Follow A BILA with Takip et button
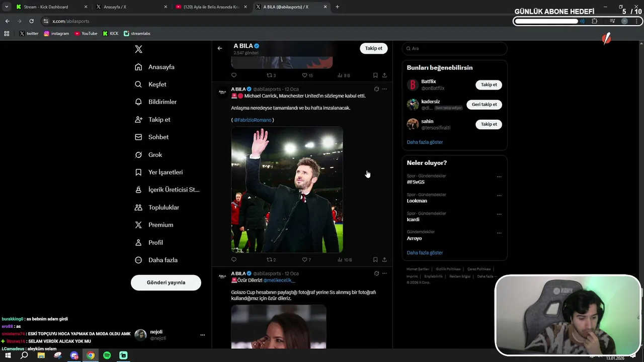This screenshot has width=644, height=362. pos(374,48)
